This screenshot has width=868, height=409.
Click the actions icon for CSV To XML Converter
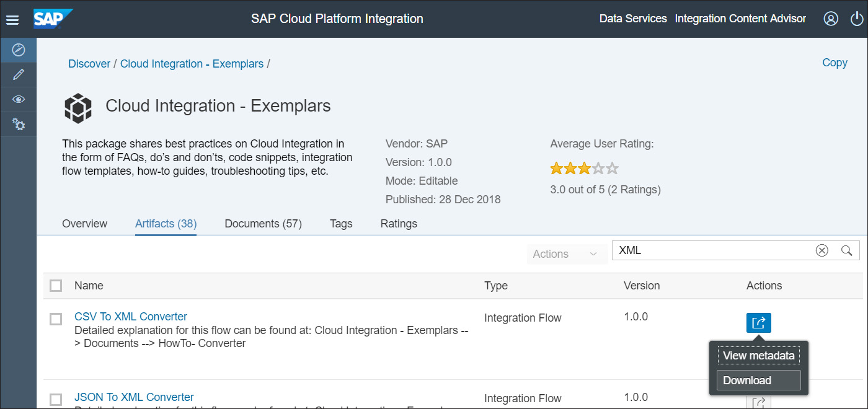(x=759, y=322)
